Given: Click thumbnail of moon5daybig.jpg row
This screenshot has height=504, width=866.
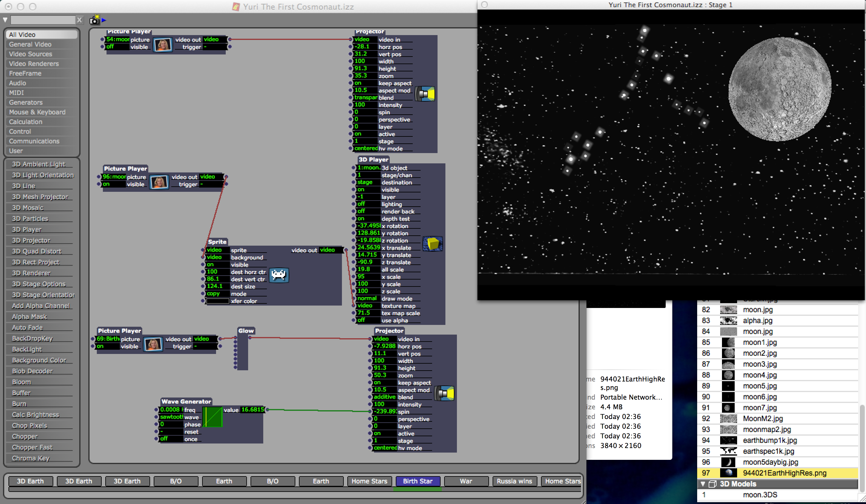Looking at the screenshot, I should (728, 462).
